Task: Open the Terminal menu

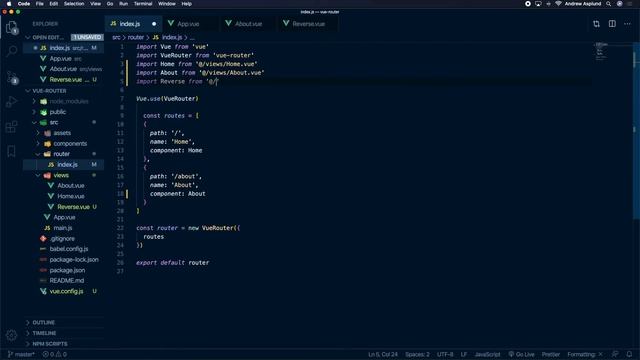Action: 143,4
